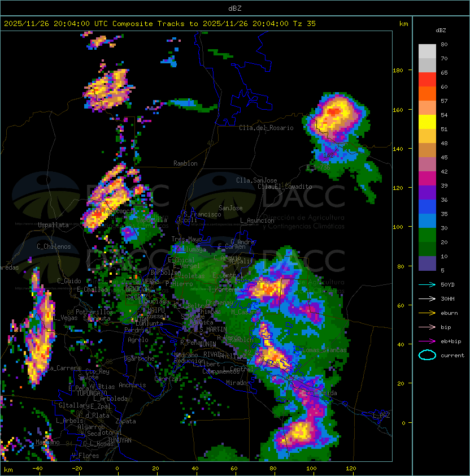Viewport: 470px width, 476px height.
Task: Click the '-40' tick on horizontal axis
Action: click(x=37, y=469)
